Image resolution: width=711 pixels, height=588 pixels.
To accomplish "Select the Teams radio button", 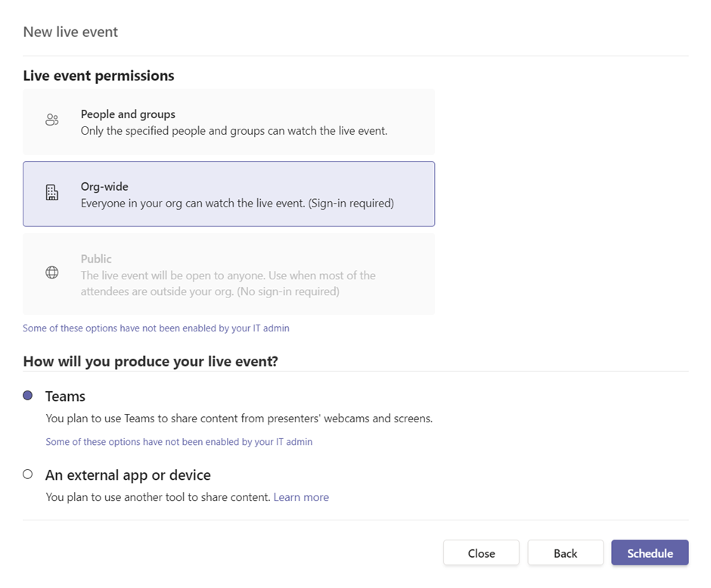I will [x=28, y=395].
